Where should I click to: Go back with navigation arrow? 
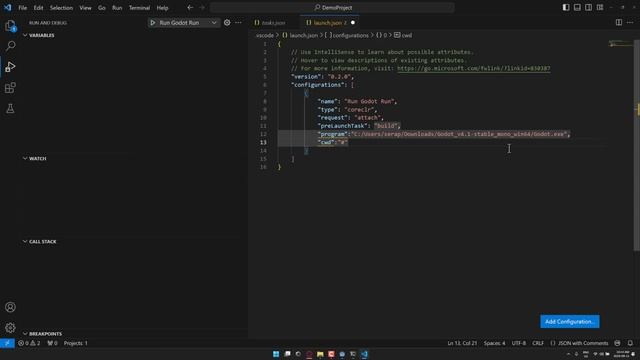(190, 7)
